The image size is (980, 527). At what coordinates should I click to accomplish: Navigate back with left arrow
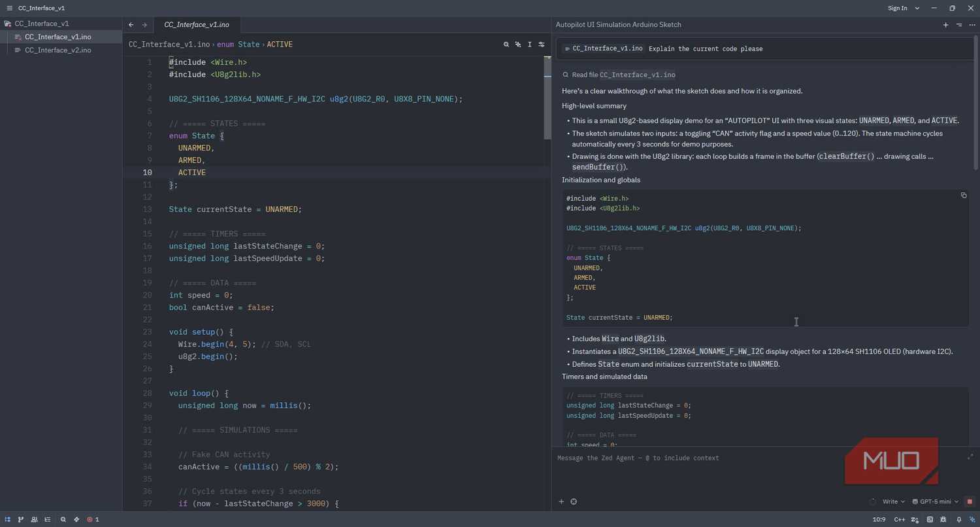pyautogui.click(x=131, y=25)
